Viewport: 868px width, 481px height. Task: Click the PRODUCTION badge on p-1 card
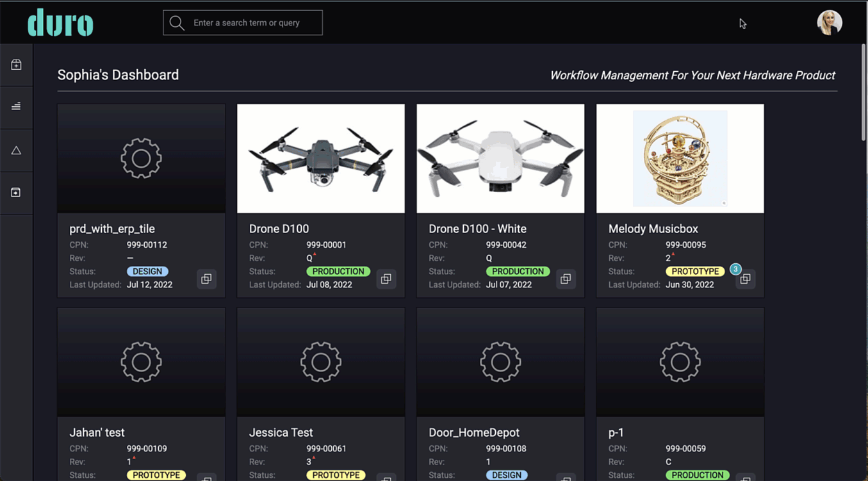(x=698, y=475)
